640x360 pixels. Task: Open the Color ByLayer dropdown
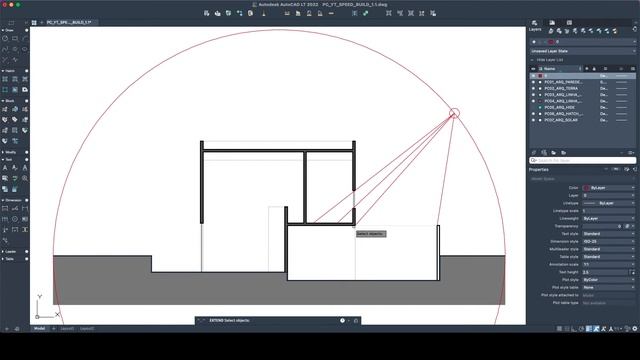(609, 188)
